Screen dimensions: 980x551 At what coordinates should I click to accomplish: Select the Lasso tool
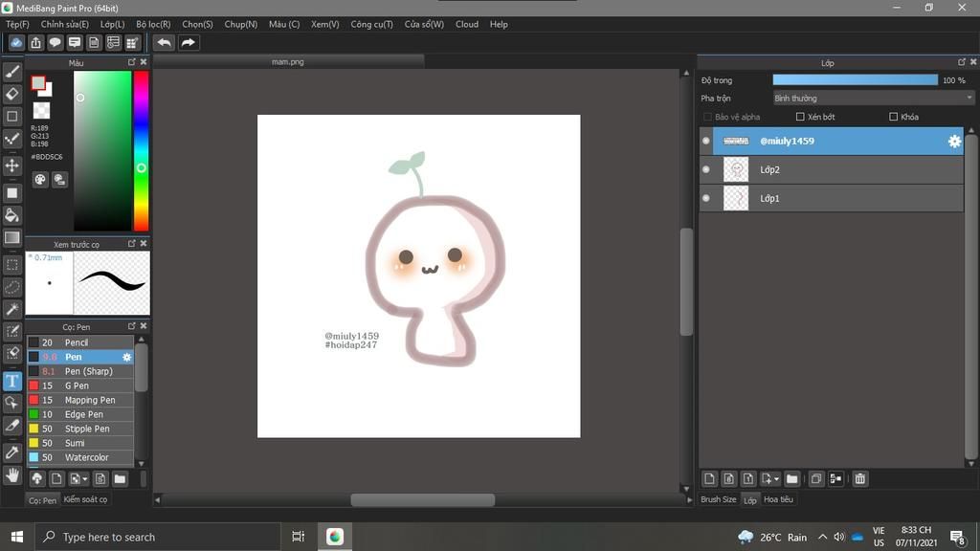pyautogui.click(x=11, y=287)
